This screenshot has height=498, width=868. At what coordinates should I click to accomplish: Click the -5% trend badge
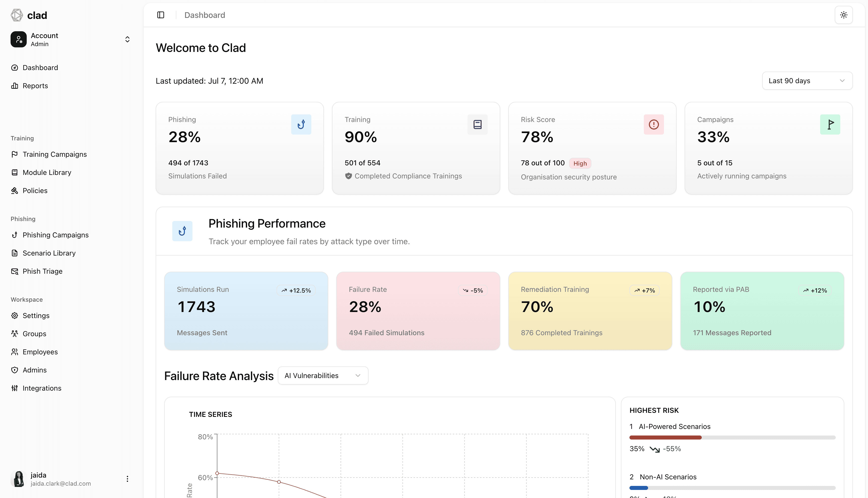[473, 290]
